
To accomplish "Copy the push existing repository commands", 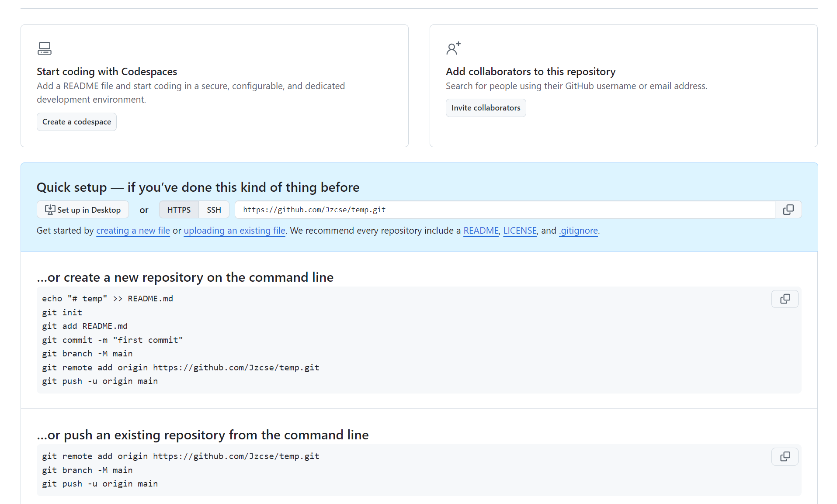I will (x=785, y=456).
